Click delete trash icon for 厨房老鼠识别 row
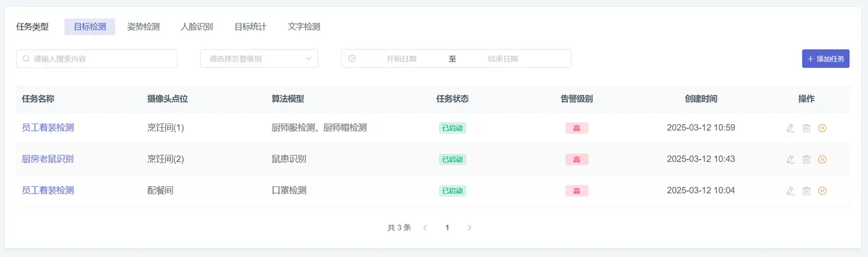Image resolution: width=868 pixels, height=257 pixels. point(806,160)
